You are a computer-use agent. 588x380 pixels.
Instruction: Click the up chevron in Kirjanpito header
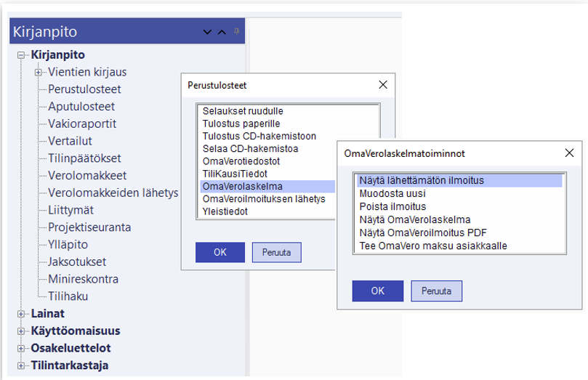(x=222, y=32)
